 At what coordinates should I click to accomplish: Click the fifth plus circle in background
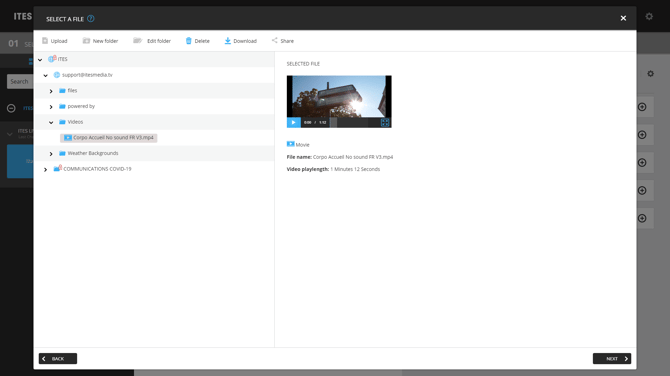642,218
